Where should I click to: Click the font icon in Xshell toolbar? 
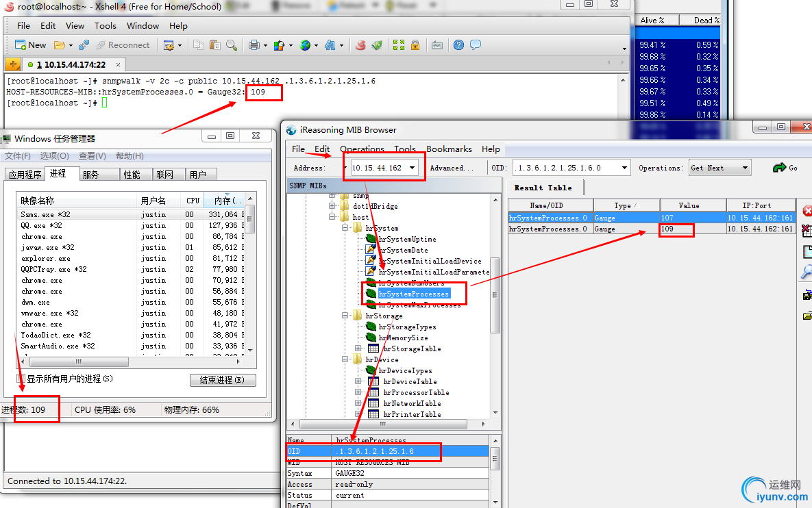(330, 45)
